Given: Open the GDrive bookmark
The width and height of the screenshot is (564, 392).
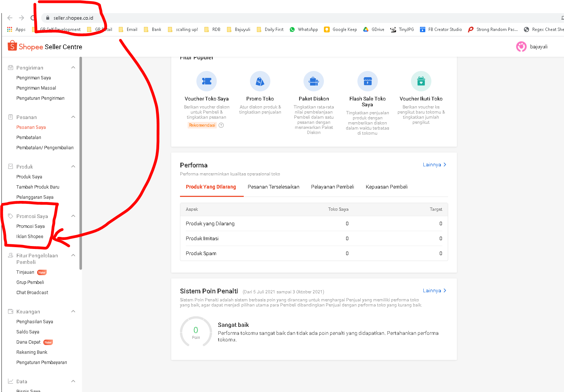Looking at the screenshot, I should coord(374,29).
